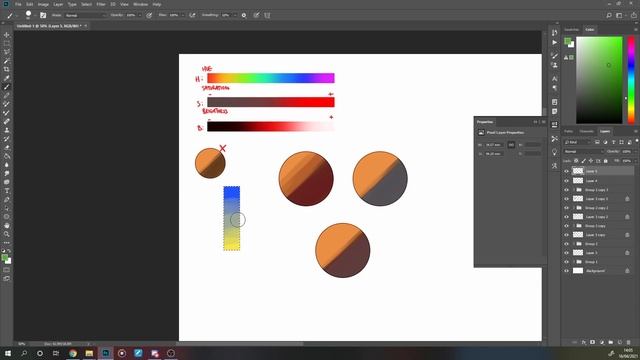Screen dimensions: 640x360
Task: Toggle the brush settings panel button
Action: tap(43, 15)
